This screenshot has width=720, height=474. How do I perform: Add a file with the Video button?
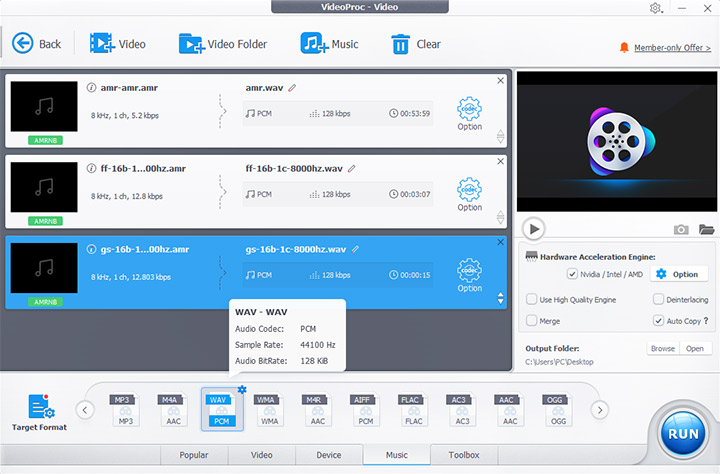point(118,44)
